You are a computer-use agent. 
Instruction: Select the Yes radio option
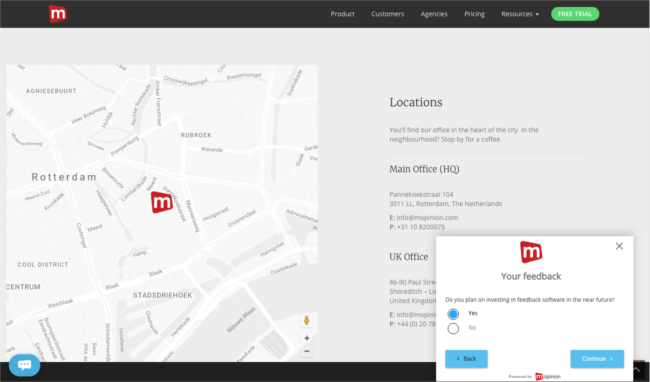coord(453,314)
